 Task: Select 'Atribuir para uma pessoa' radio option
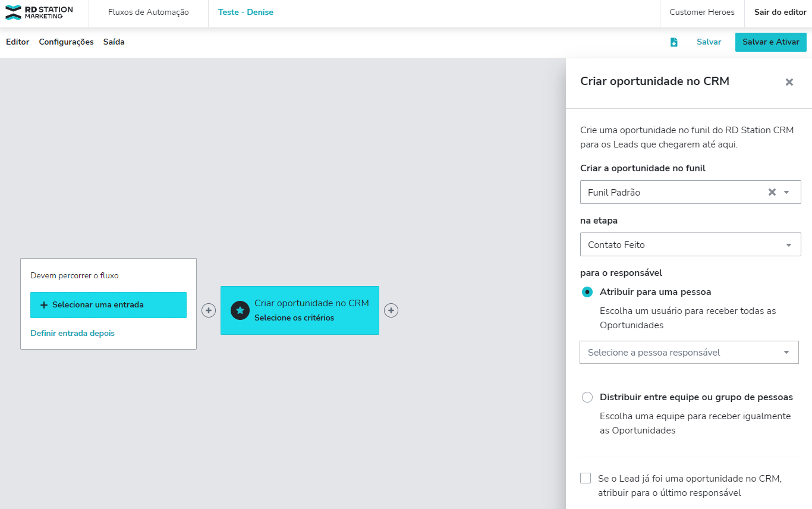pos(587,292)
